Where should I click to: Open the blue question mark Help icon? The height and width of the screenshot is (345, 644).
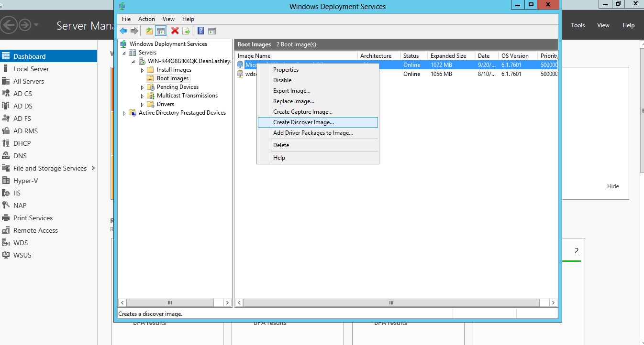point(201,31)
